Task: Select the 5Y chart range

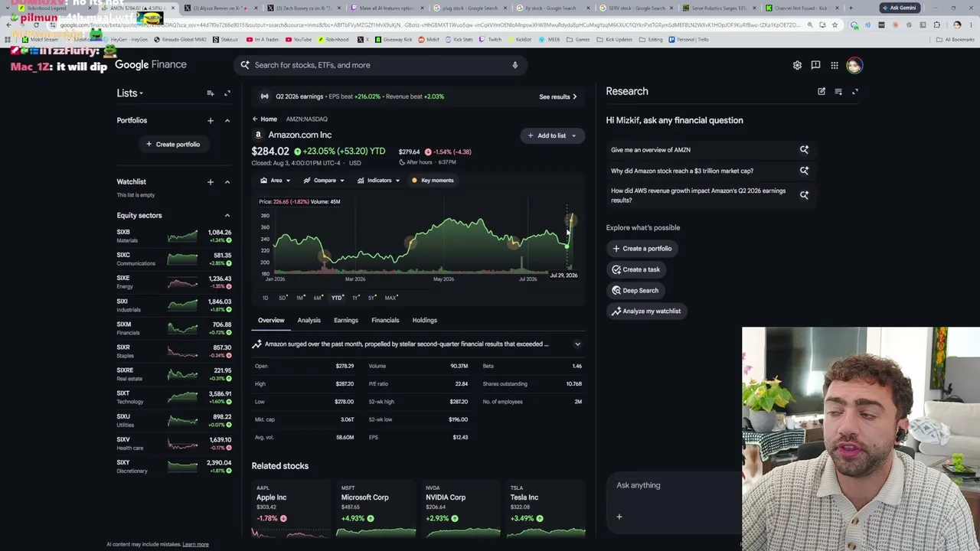Action: [x=372, y=298]
